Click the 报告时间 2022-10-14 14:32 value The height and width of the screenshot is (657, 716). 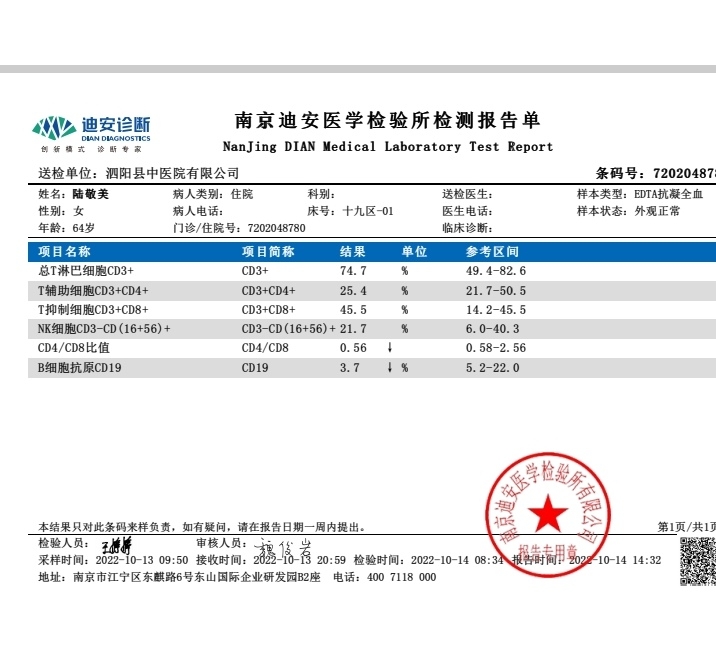pyautogui.click(x=615, y=560)
